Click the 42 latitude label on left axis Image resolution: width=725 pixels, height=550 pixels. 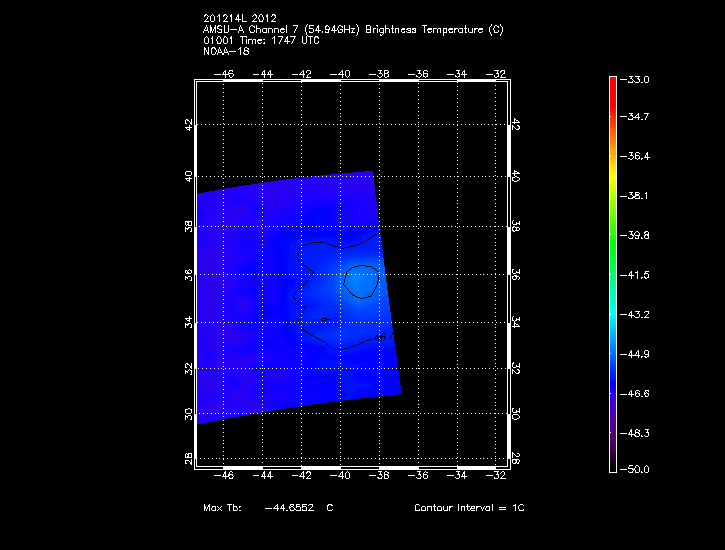(187, 124)
